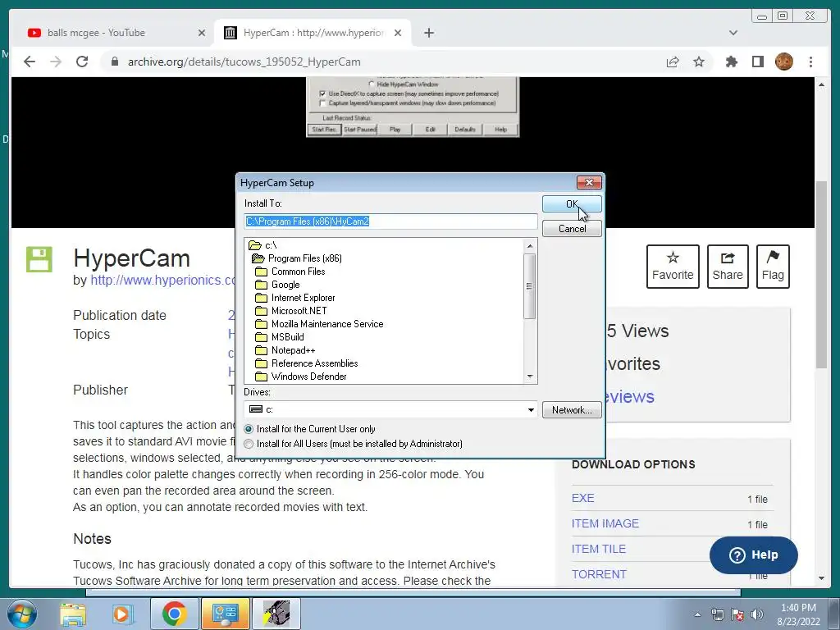Click page scrollbar up arrow
The width and height of the screenshot is (840, 630).
(822, 84)
